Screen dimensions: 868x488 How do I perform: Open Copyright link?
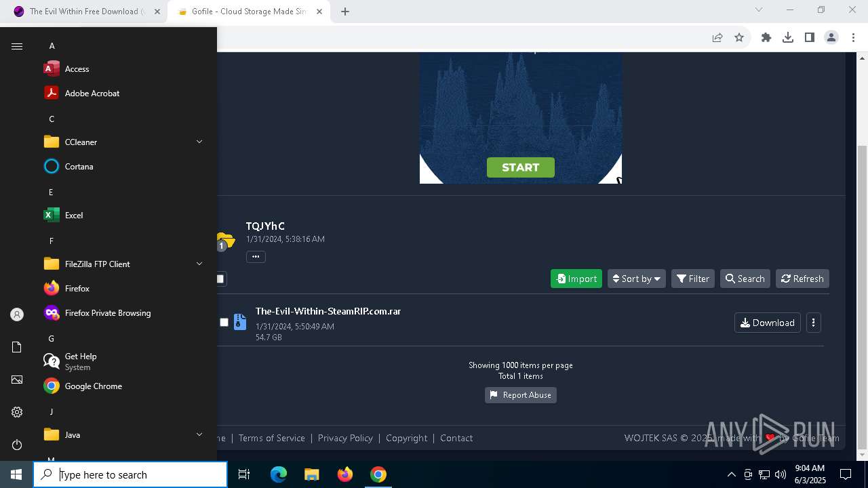[406, 438]
